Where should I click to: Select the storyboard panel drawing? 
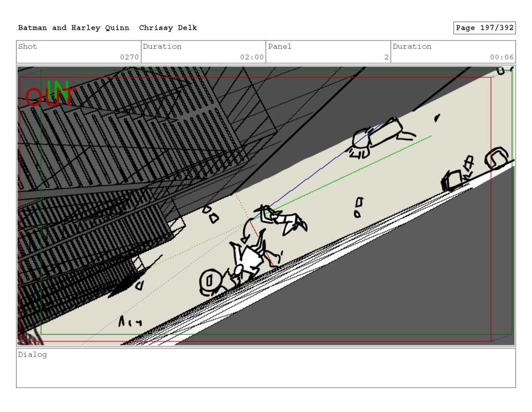coord(266,206)
